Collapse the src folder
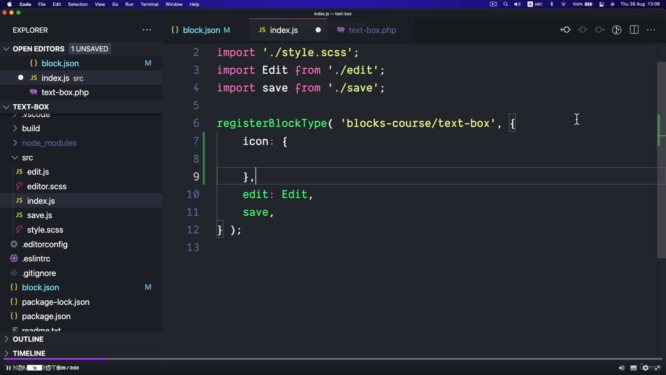Viewport: 666px width, 375px height. point(15,158)
